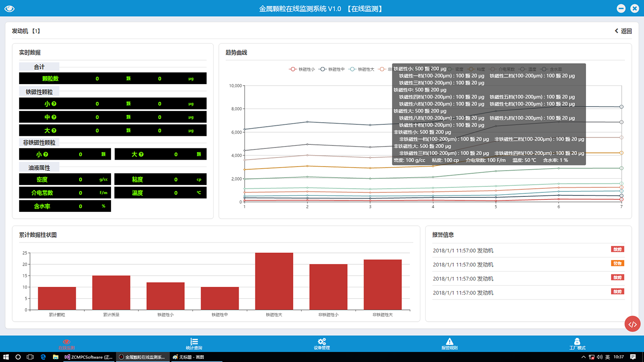Toggle 铁磁性中 series in chart legend
The image size is (644, 362).
[332, 69]
